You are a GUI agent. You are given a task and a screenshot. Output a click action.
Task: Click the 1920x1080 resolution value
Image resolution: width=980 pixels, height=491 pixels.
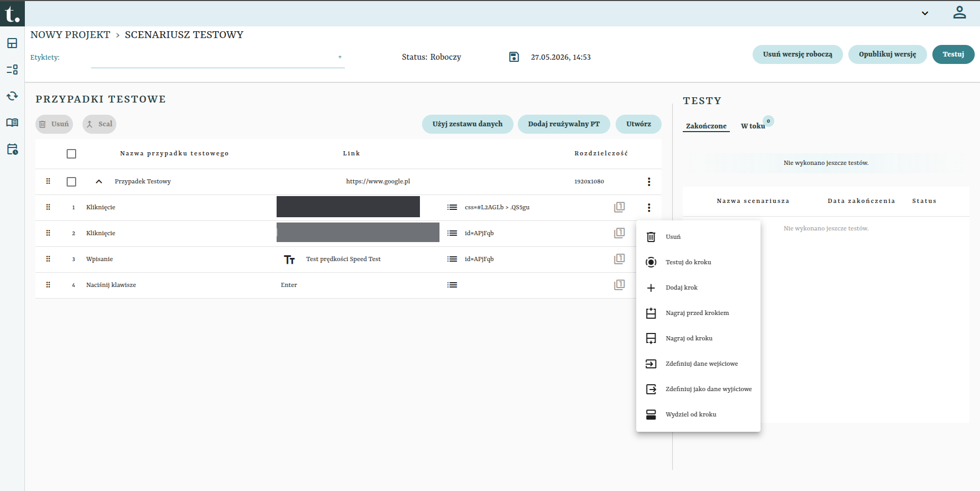pos(589,181)
